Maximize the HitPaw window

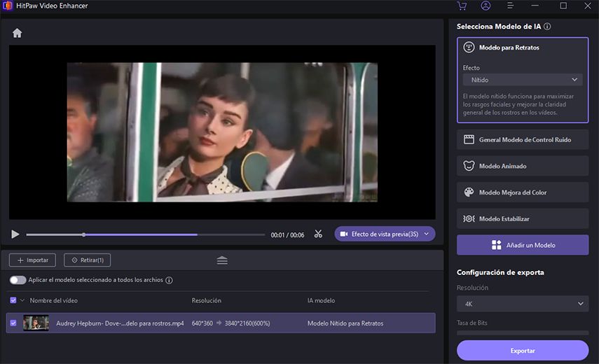(563, 6)
